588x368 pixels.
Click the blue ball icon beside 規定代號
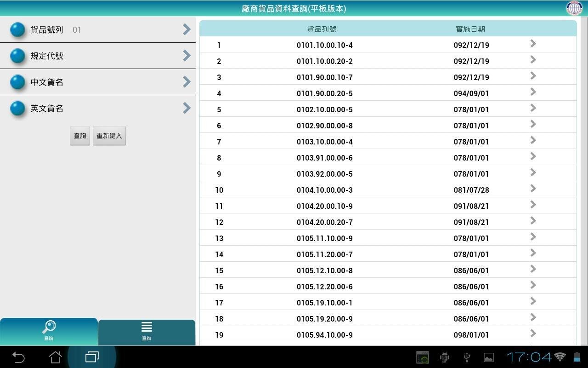pos(17,56)
